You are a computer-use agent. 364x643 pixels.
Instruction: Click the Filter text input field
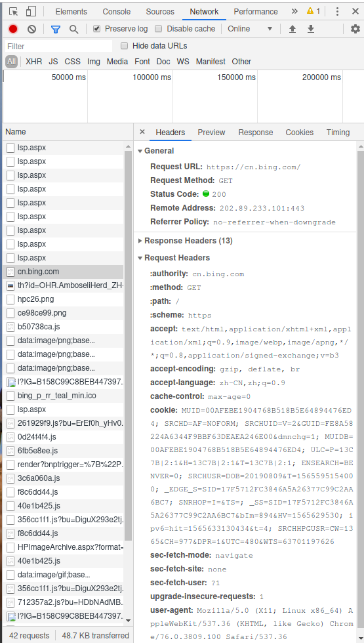(58, 46)
